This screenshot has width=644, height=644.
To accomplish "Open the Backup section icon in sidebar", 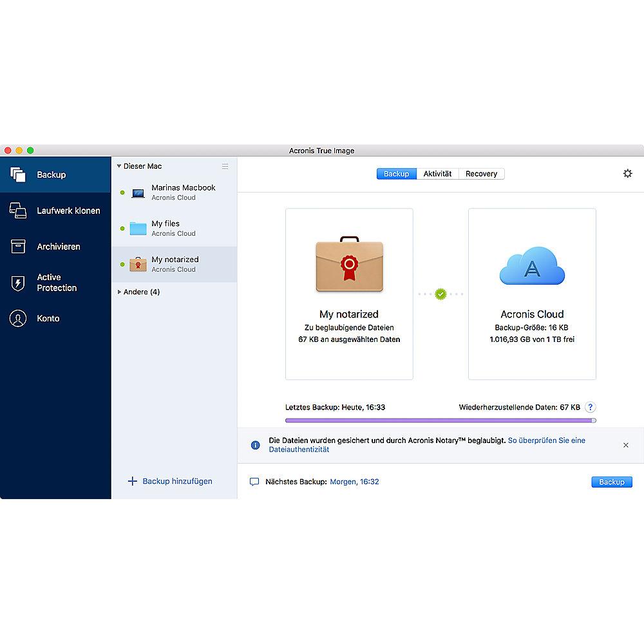I will point(18,175).
